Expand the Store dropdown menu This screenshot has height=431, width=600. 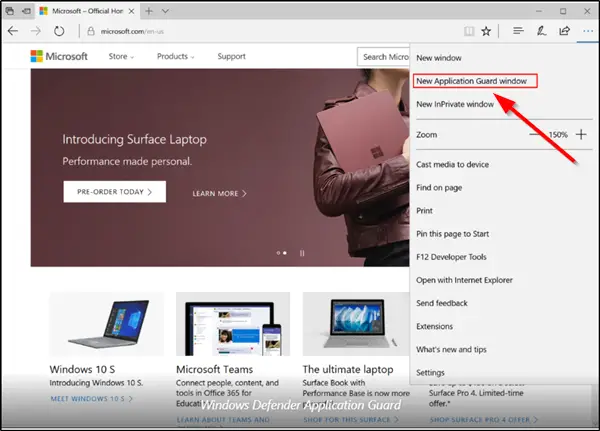[x=121, y=56]
